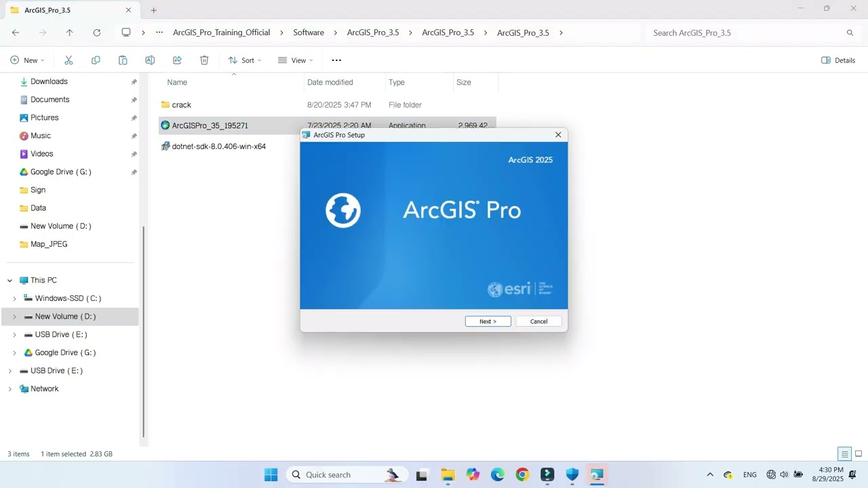Viewport: 868px width, 488px height.
Task: Refresh the current folder
Action: (x=96, y=33)
